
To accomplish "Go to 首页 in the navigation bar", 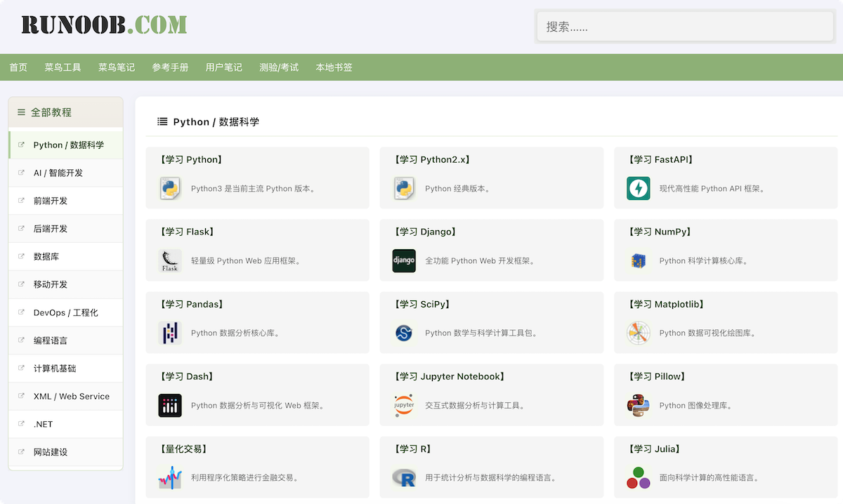I will click(18, 67).
